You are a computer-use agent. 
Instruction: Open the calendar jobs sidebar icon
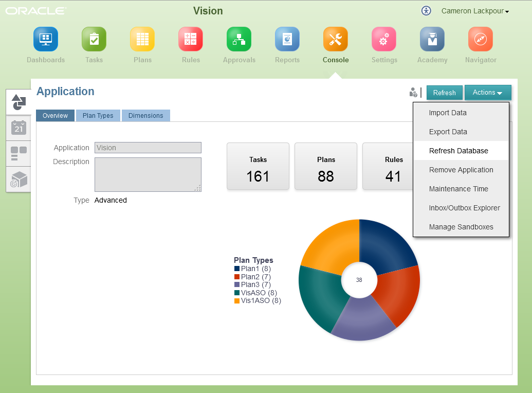(x=19, y=128)
